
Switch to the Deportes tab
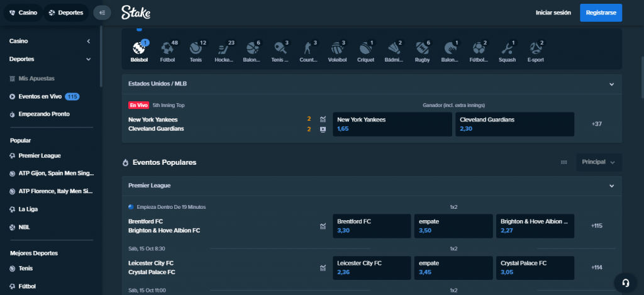click(65, 13)
